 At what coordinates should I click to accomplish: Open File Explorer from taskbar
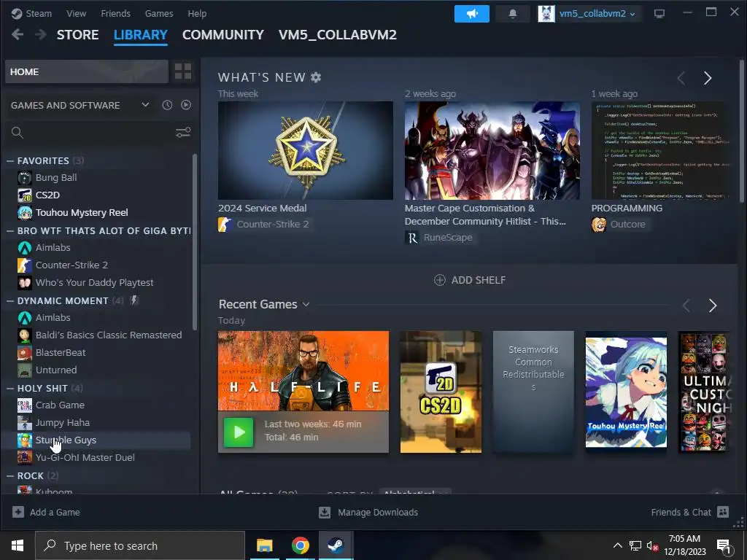[264, 545]
